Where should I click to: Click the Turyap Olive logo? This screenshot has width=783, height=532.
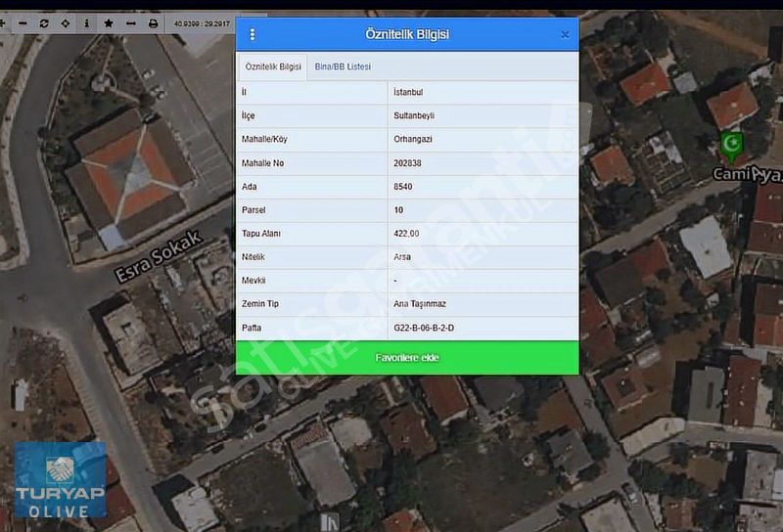click(60, 479)
